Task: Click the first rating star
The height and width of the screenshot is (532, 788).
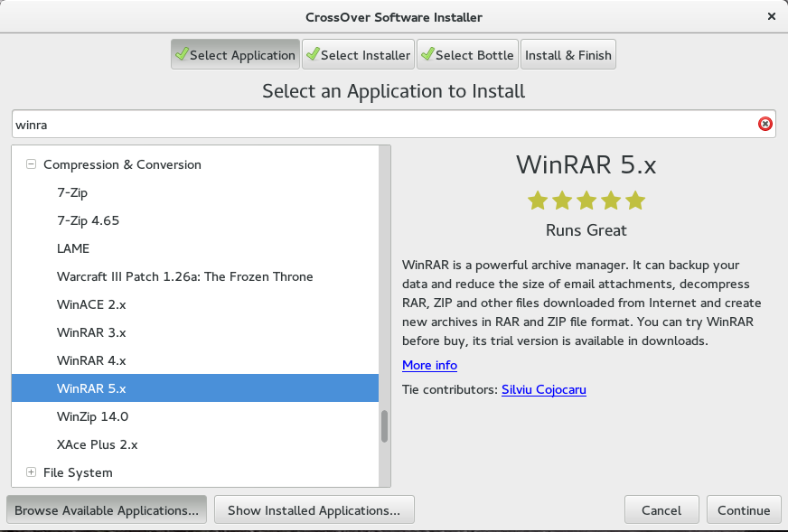Action: [x=537, y=201]
